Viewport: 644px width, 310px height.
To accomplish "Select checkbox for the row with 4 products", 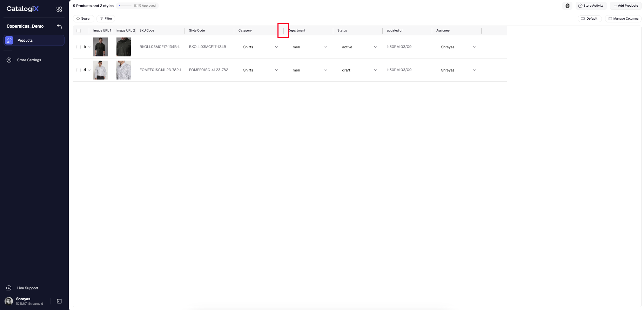I will click(x=79, y=70).
